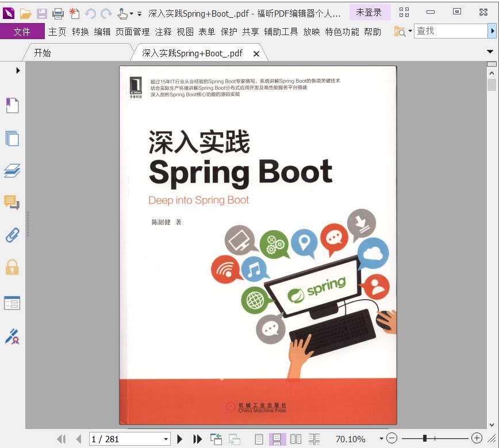Customize the quick access toolbar
This screenshot has height=448, width=499.
click(139, 14)
